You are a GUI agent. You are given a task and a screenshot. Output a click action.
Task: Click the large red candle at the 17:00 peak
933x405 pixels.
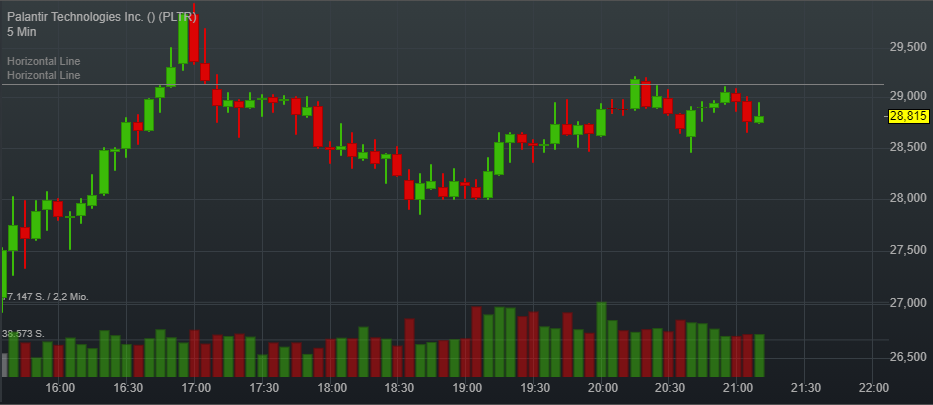[193, 37]
